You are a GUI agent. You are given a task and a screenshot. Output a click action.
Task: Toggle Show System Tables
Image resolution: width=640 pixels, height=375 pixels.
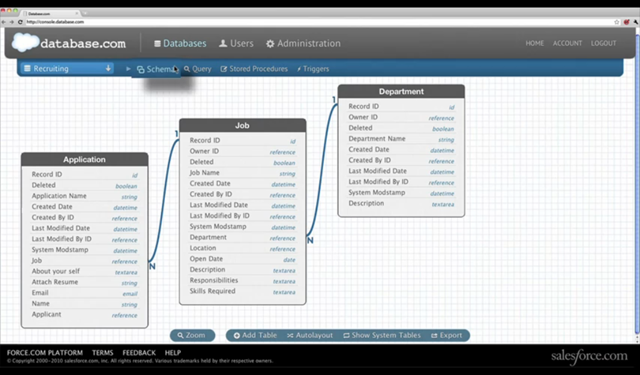(382, 335)
